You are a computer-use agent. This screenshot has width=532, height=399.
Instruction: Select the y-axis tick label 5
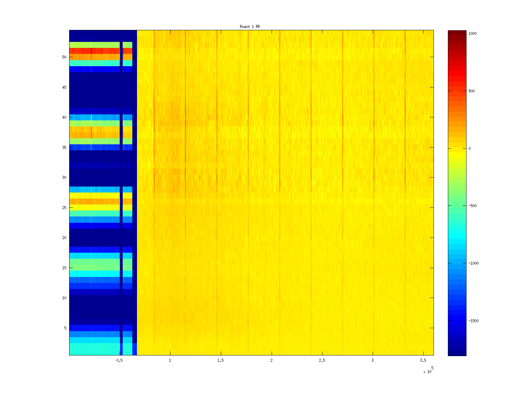click(x=65, y=328)
